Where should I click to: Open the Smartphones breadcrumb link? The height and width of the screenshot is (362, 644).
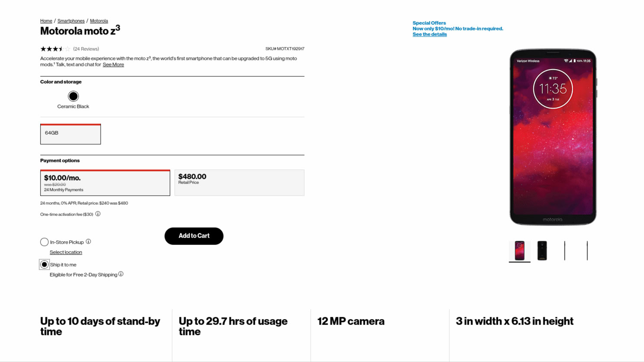(71, 21)
